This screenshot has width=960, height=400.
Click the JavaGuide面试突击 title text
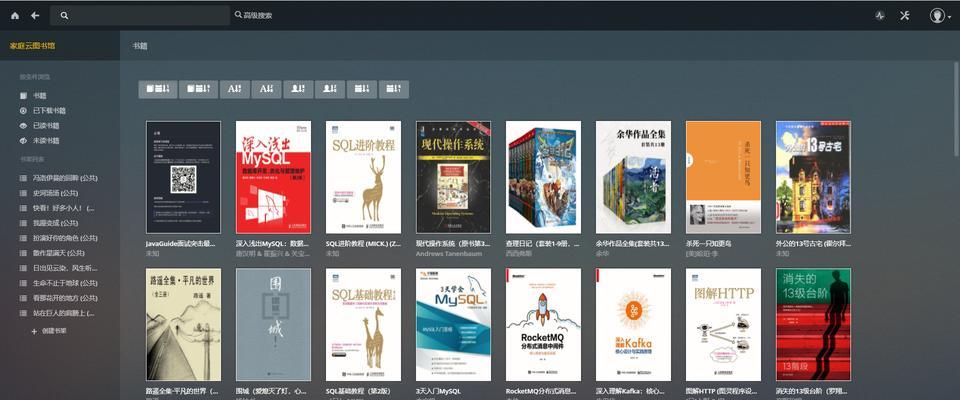click(x=181, y=243)
